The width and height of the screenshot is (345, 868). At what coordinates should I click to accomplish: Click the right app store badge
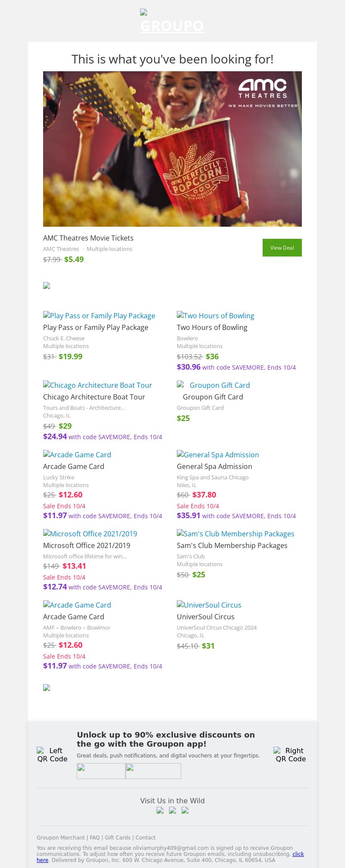tap(153, 771)
